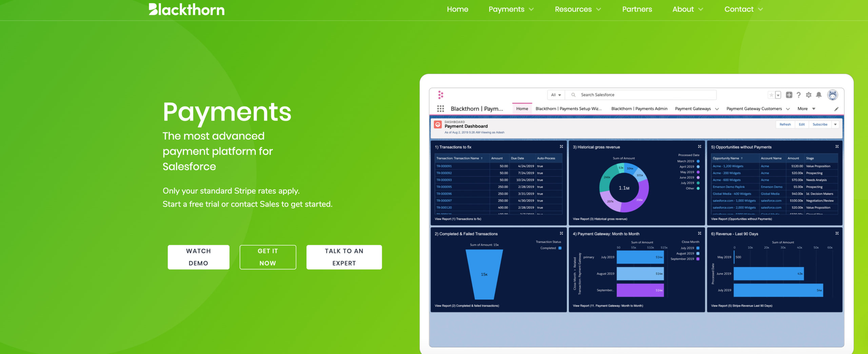Click the GET IT NOW button

click(x=268, y=257)
